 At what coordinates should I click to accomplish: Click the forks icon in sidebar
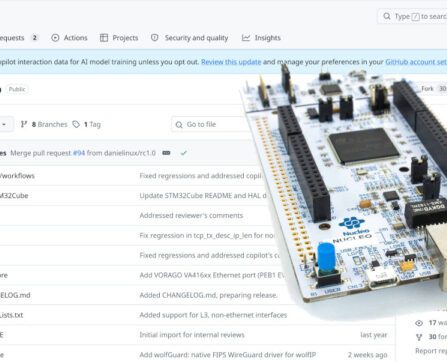pyautogui.click(x=419, y=337)
